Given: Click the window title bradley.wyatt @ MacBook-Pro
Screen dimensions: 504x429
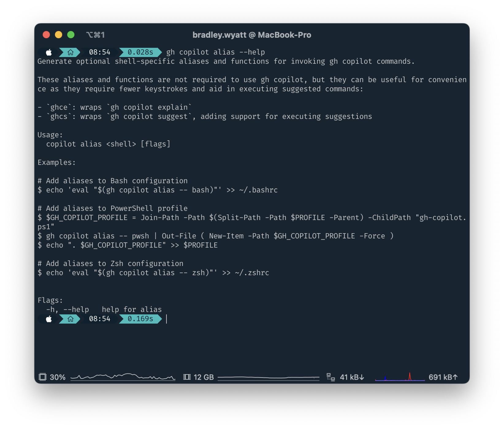Looking at the screenshot, I should point(252,35).
